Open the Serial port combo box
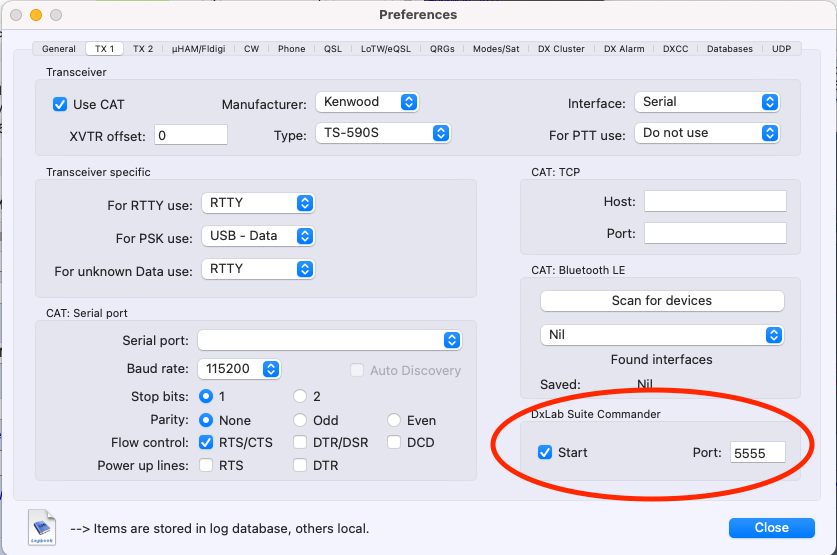837x555 pixels. point(330,341)
